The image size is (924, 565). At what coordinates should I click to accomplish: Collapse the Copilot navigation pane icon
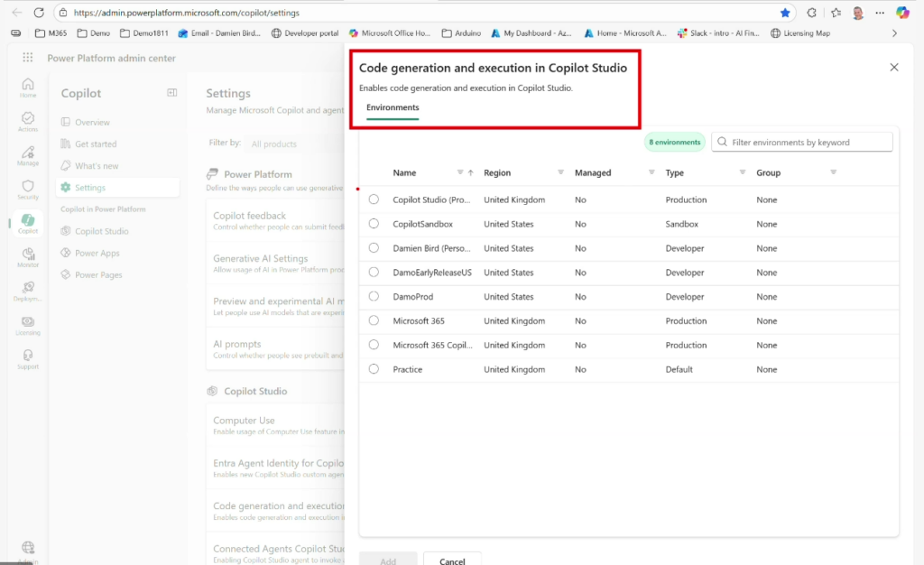(x=172, y=92)
